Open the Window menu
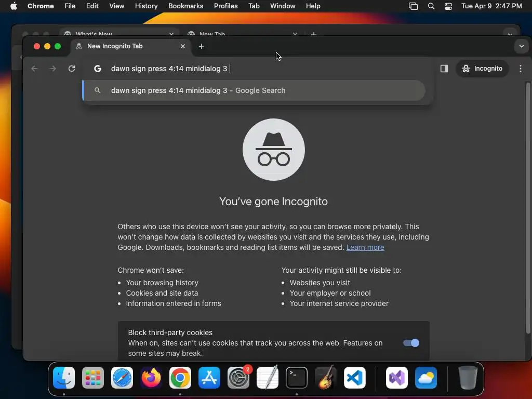 pyautogui.click(x=283, y=6)
